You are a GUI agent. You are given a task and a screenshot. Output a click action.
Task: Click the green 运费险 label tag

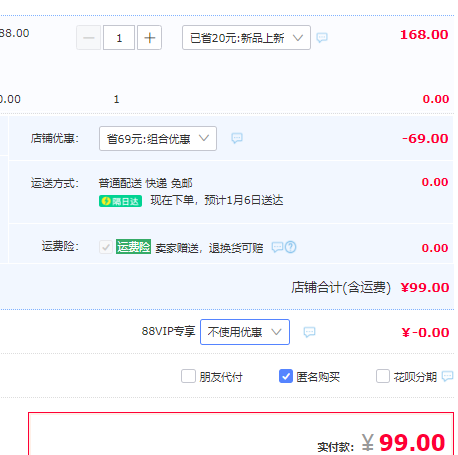[133, 247]
